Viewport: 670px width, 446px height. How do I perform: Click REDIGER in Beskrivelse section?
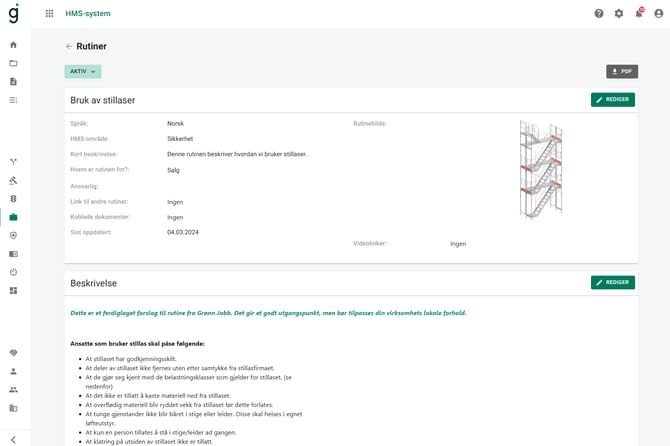[613, 282]
